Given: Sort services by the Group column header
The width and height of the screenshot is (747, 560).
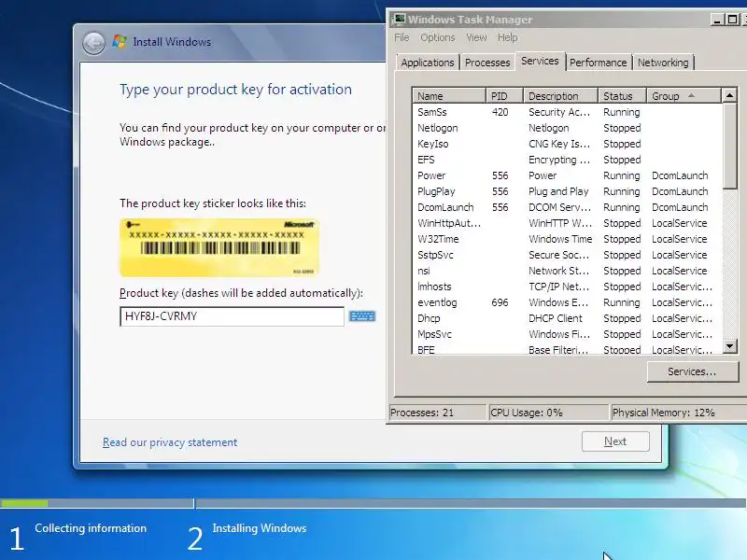Looking at the screenshot, I should 684,96.
